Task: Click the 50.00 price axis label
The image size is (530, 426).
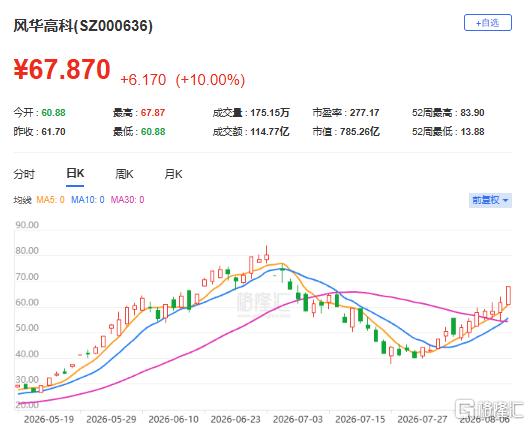Action: tap(27, 328)
